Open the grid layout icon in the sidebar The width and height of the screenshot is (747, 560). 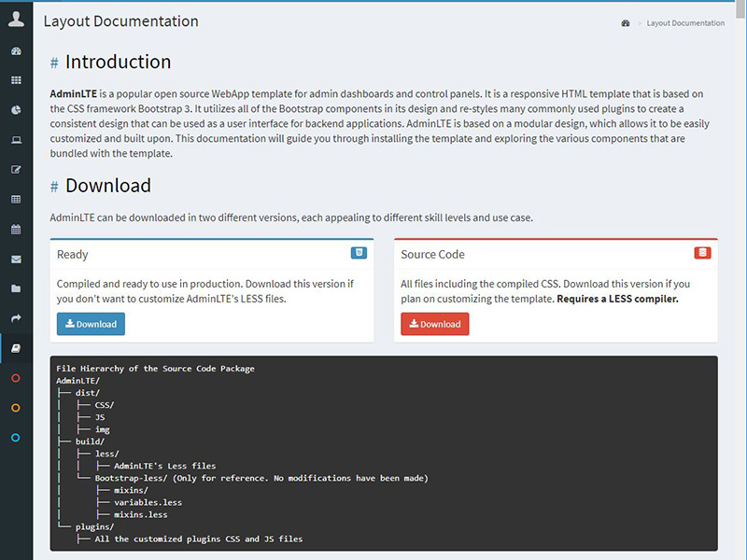[x=16, y=80]
